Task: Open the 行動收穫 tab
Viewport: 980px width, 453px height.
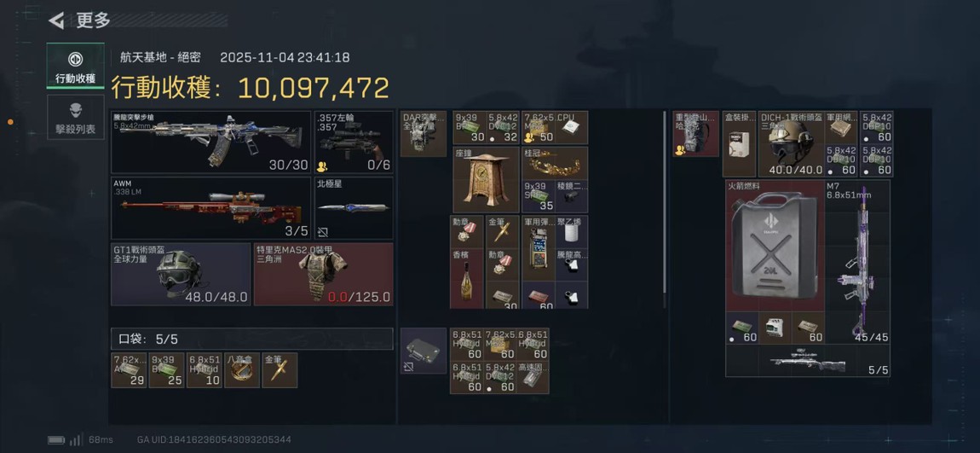Action: coord(76,66)
